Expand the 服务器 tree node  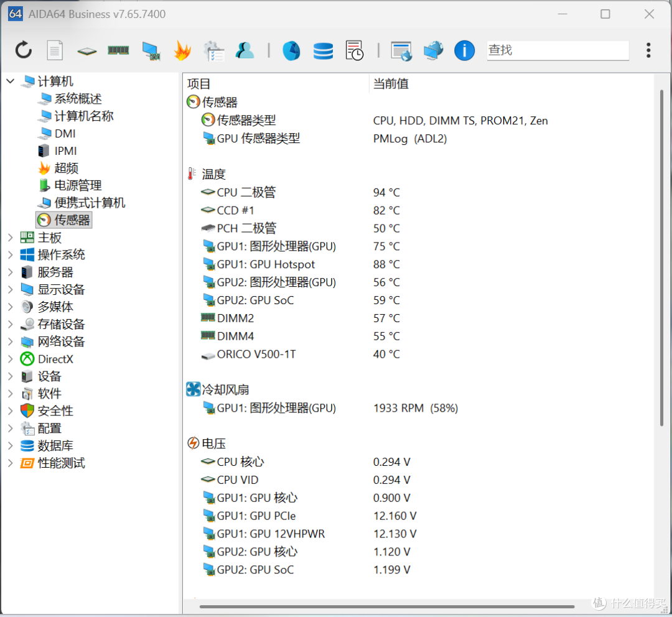11,272
